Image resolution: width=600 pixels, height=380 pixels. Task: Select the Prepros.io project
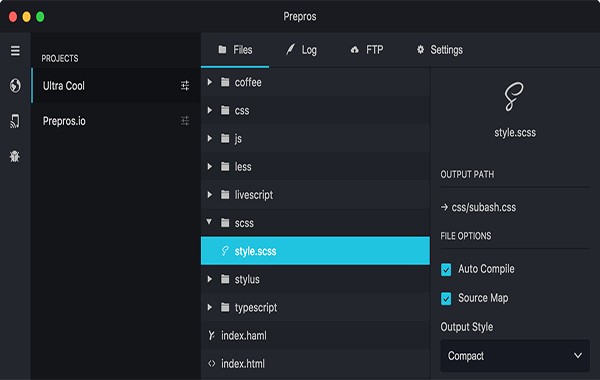[x=116, y=121]
